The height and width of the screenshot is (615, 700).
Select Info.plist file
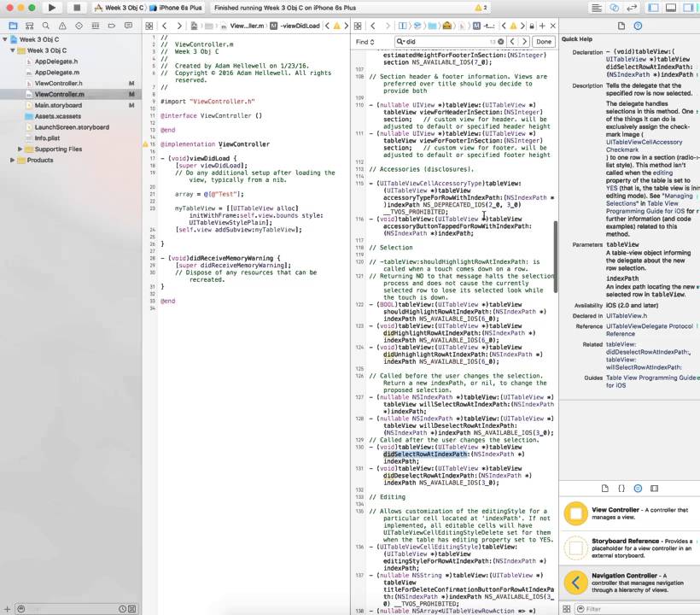(x=47, y=138)
